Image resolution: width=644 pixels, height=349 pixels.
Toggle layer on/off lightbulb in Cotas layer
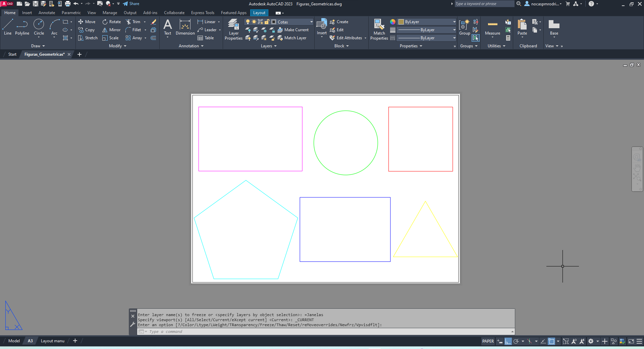coord(248,22)
